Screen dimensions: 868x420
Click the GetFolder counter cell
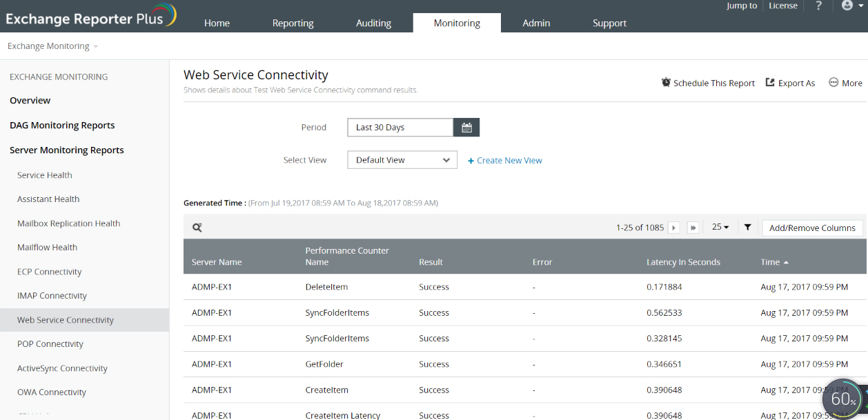(324, 364)
